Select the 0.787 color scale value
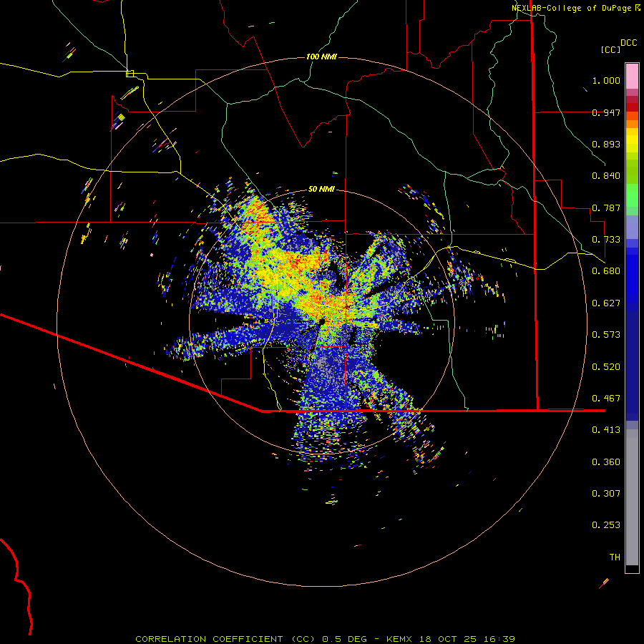Screen dimensions: 644x644 point(606,208)
